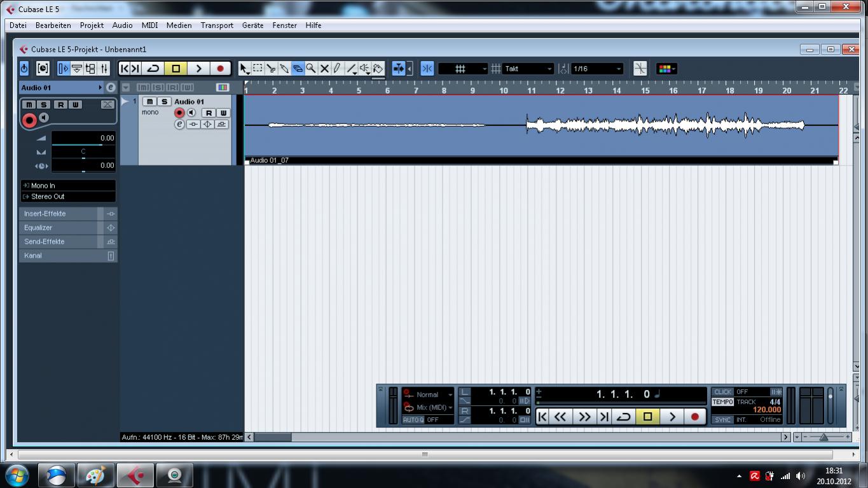
Task: Open the Mixer from the toolbar
Action: pos(104,68)
